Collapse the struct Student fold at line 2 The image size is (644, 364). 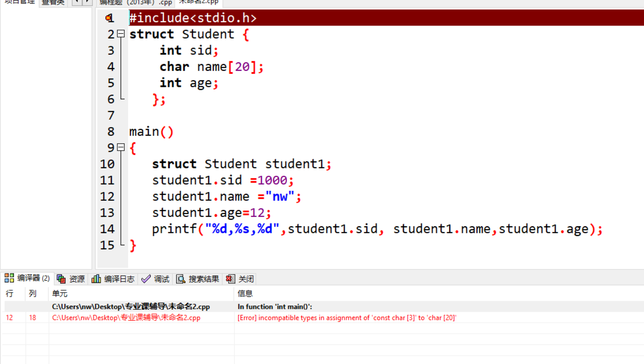pyautogui.click(x=121, y=34)
